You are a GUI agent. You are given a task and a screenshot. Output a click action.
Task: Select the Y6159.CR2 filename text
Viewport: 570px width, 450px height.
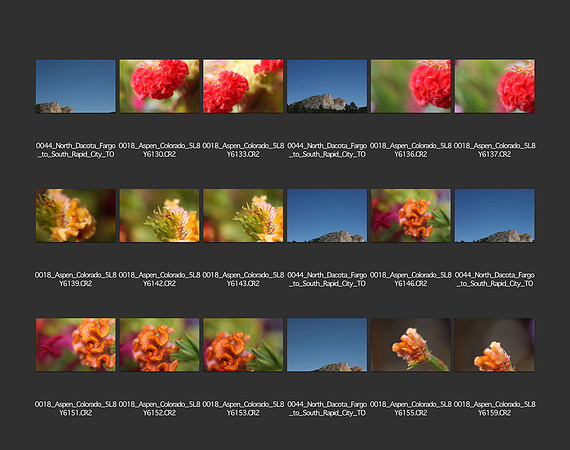coord(494,409)
